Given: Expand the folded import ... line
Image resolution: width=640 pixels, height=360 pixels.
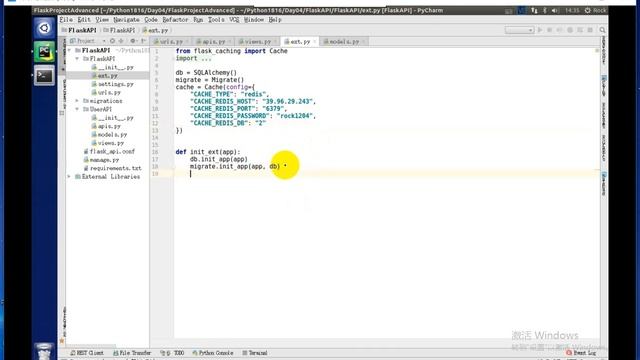Looking at the screenshot, I should (x=193, y=58).
